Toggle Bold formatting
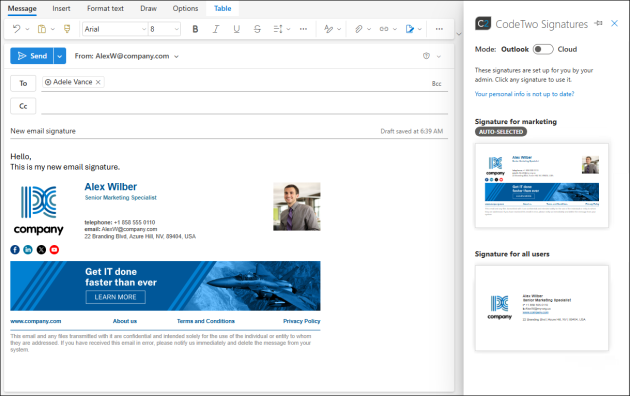Viewport: 630px width, 396px height. coord(195,29)
